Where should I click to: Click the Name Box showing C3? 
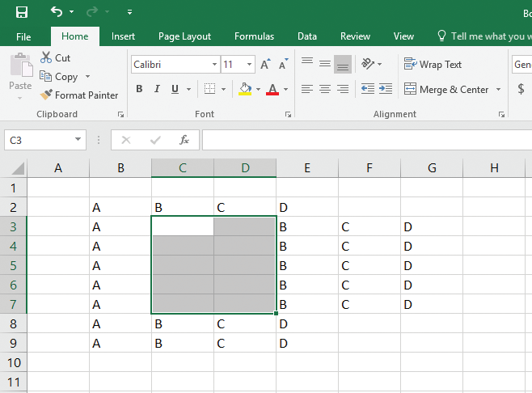tap(37, 140)
